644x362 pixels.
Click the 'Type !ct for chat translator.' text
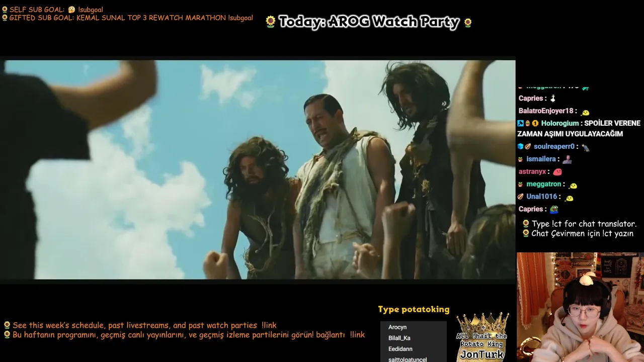[584, 224]
